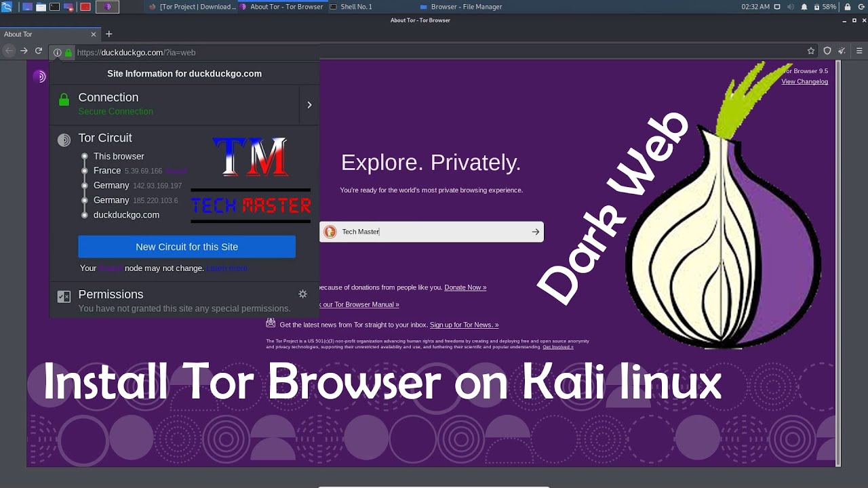Viewport: 868px width, 488px height.
Task: Click the battery 58% indicator
Action: coord(825,7)
